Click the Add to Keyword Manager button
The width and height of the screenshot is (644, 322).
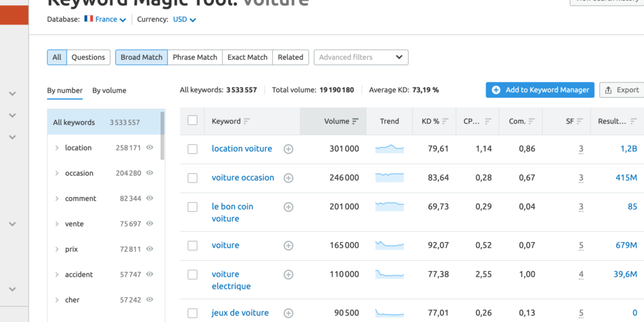pos(540,90)
